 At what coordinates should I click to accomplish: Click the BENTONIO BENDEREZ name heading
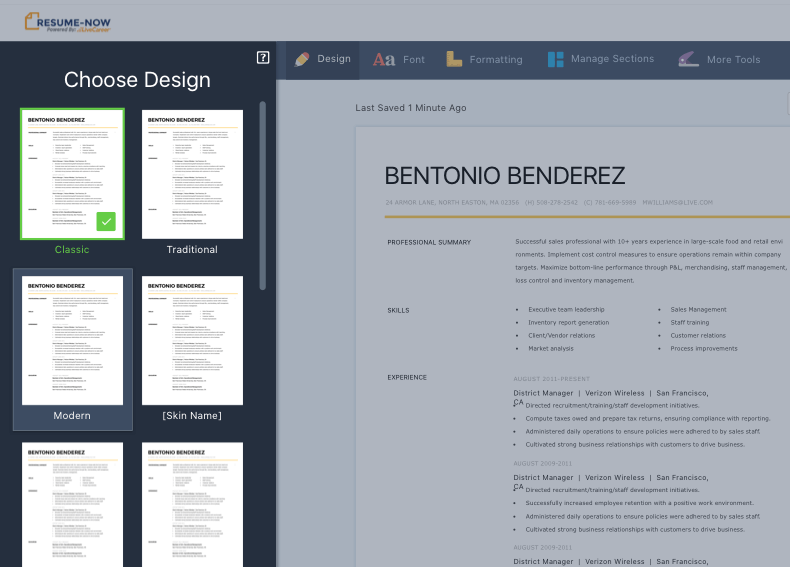(x=505, y=176)
